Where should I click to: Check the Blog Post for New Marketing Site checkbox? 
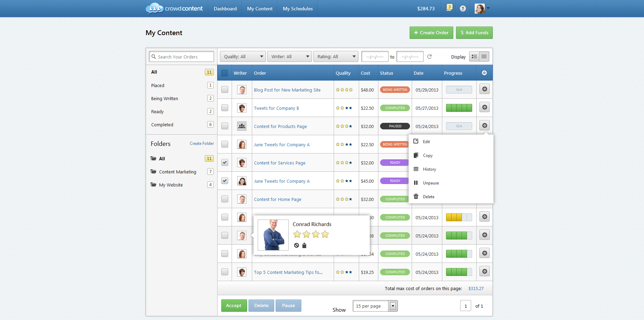click(225, 89)
